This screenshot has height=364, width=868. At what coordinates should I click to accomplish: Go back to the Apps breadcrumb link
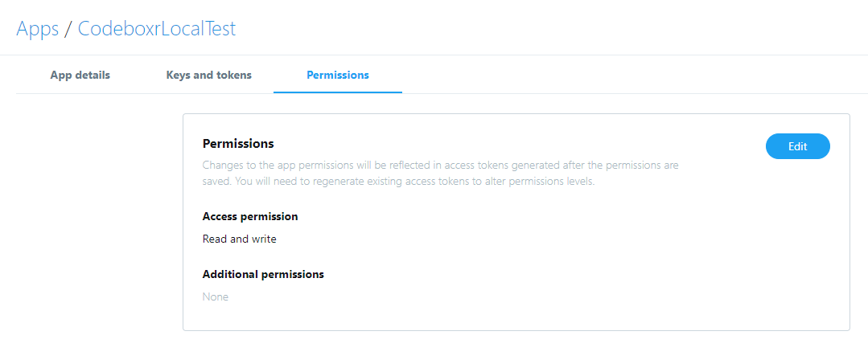point(38,28)
